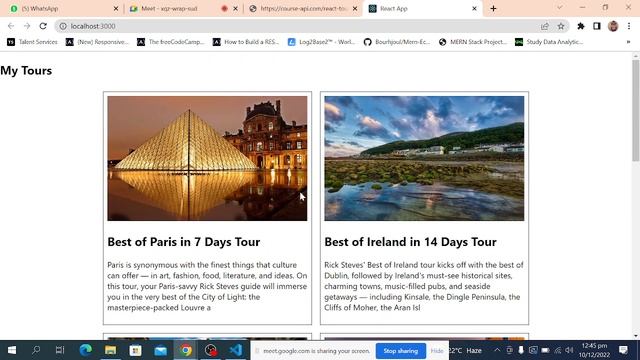Open the clock showing 12:45 pm

(594, 350)
